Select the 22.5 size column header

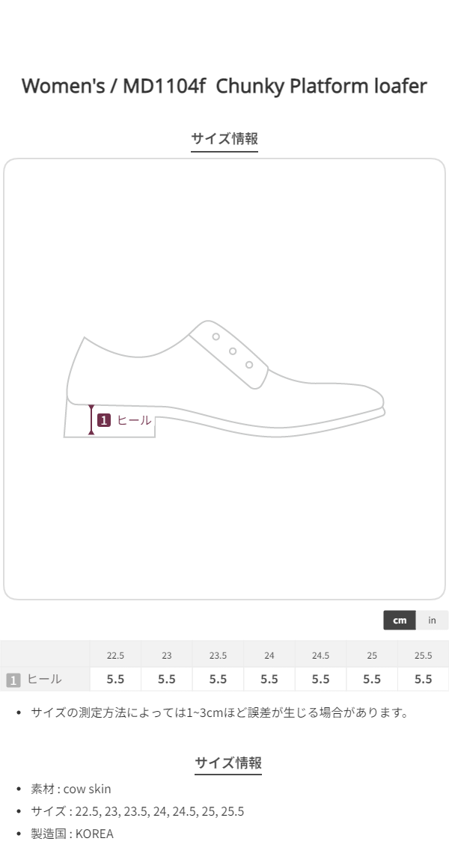tap(115, 656)
